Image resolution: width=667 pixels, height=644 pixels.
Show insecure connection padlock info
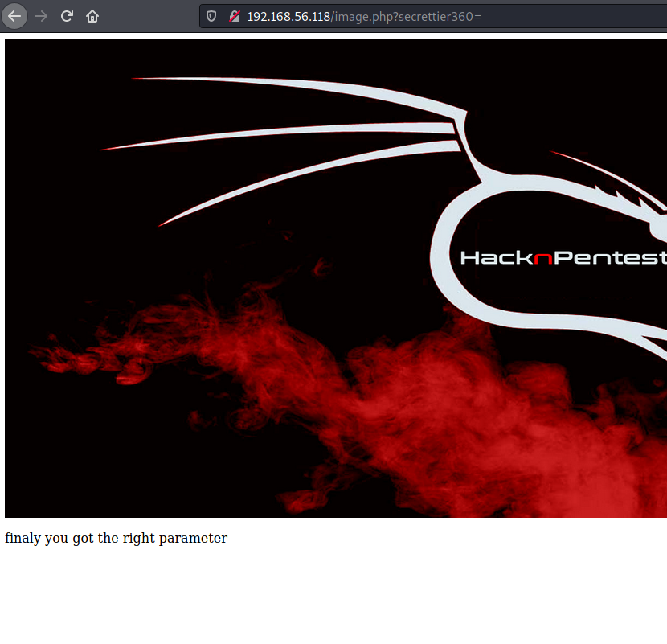point(234,16)
